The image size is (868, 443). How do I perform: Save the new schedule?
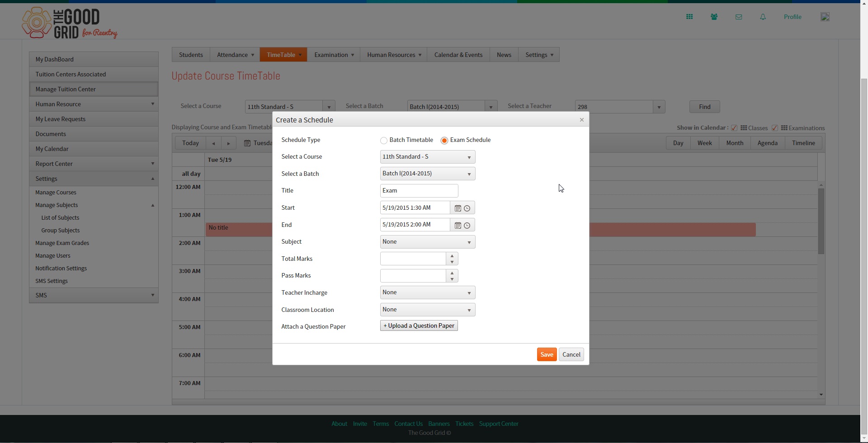(547, 354)
